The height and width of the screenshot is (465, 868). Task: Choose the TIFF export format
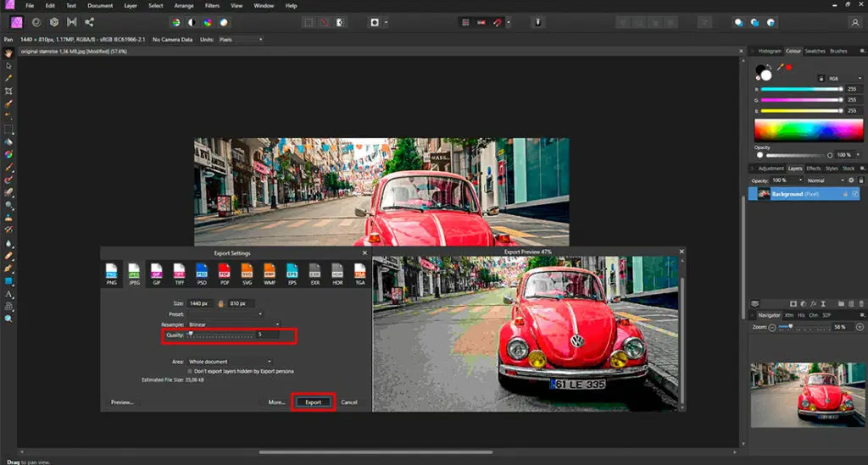(180, 274)
